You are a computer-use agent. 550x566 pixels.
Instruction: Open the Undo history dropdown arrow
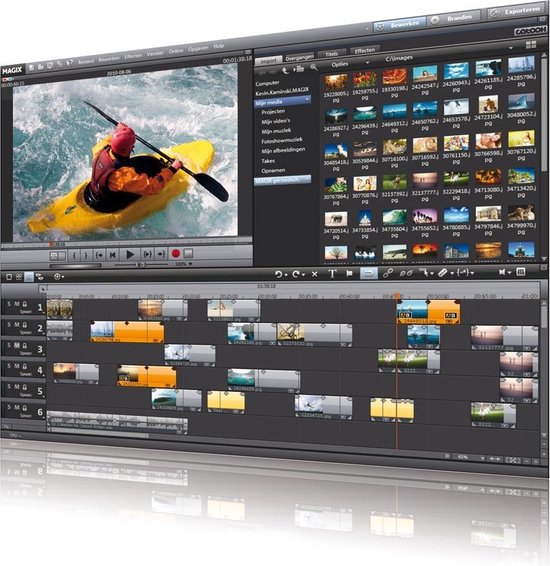tap(286, 275)
